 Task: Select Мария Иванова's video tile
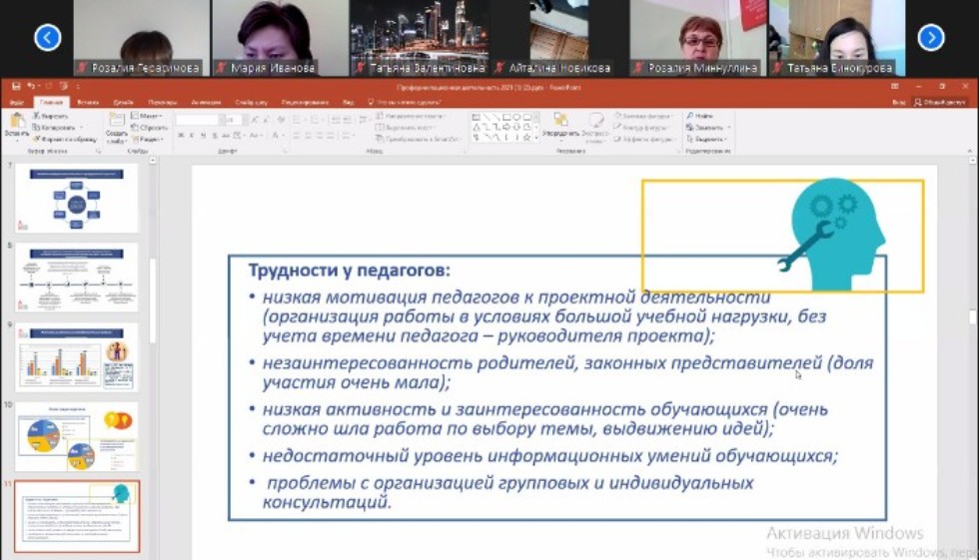coord(281,37)
